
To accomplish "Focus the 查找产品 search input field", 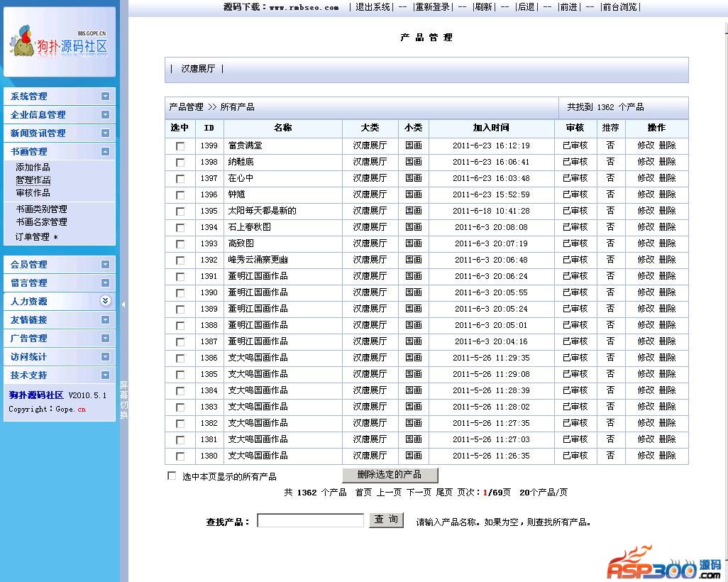I will [311, 520].
